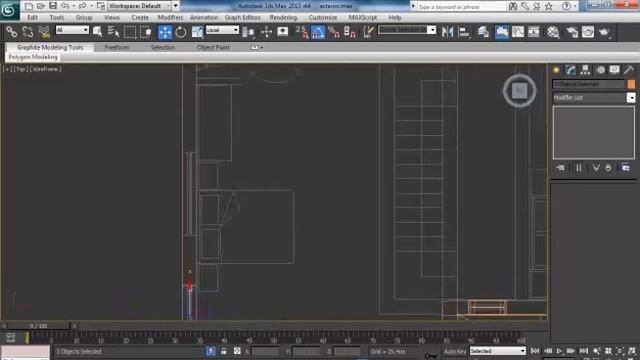Viewport: 640px width, 360px height.
Task: Click the ViewCube in the Top viewport
Action: coord(520,91)
